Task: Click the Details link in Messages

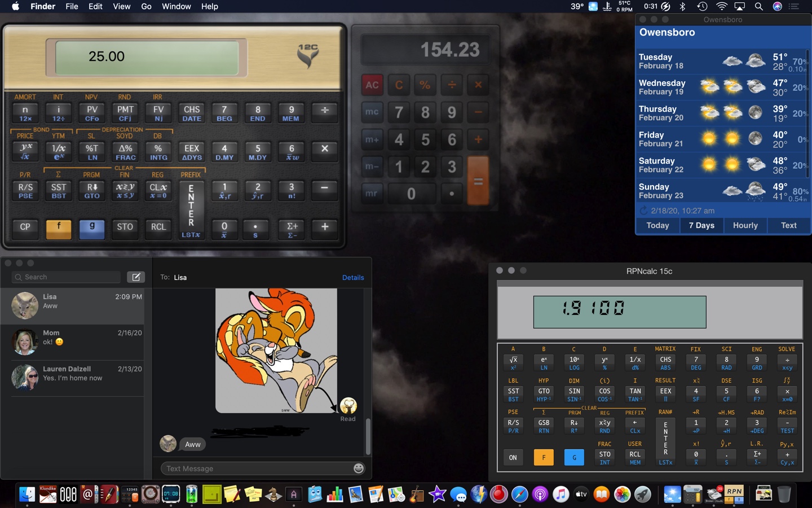Action: point(353,278)
